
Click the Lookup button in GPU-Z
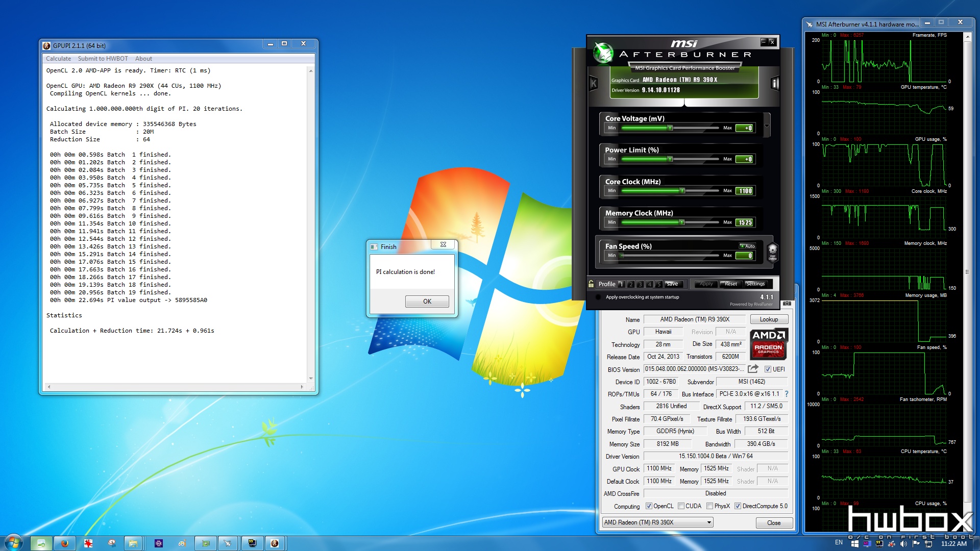(x=769, y=319)
